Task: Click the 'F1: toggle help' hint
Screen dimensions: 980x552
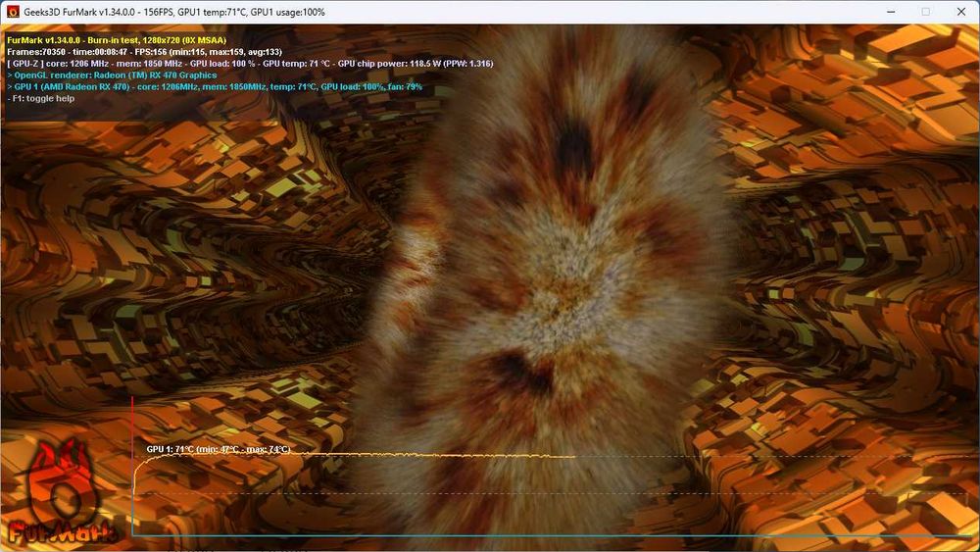Action: coord(40,98)
